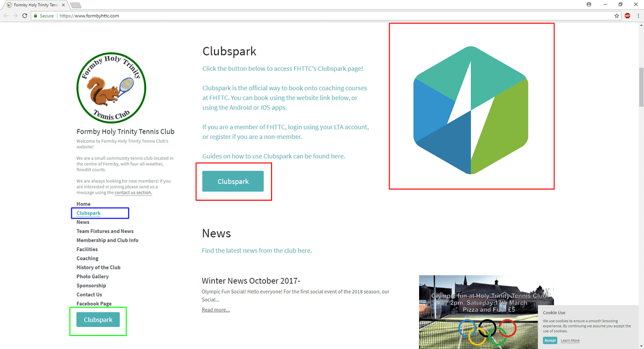Image resolution: width=644 pixels, height=349 pixels.
Task: Go forward in browser history
Action: pyautogui.click(x=15, y=16)
